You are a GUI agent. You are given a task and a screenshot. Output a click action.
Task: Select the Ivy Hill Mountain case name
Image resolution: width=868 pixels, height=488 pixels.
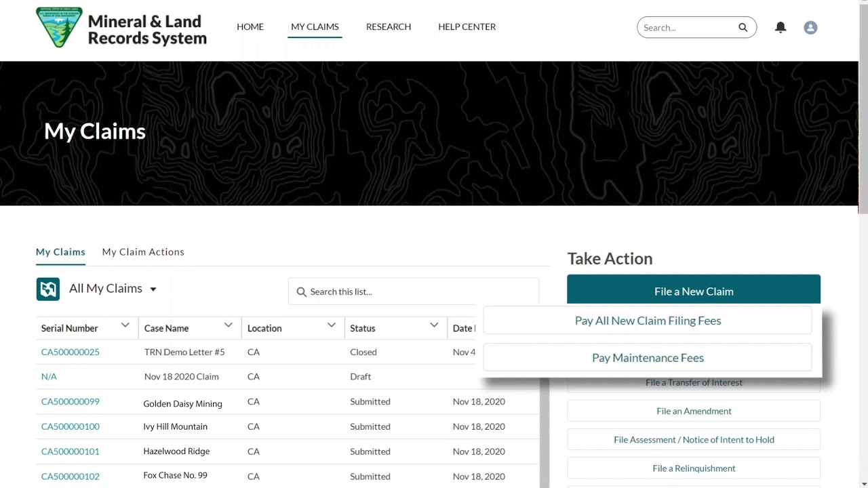tap(175, 426)
